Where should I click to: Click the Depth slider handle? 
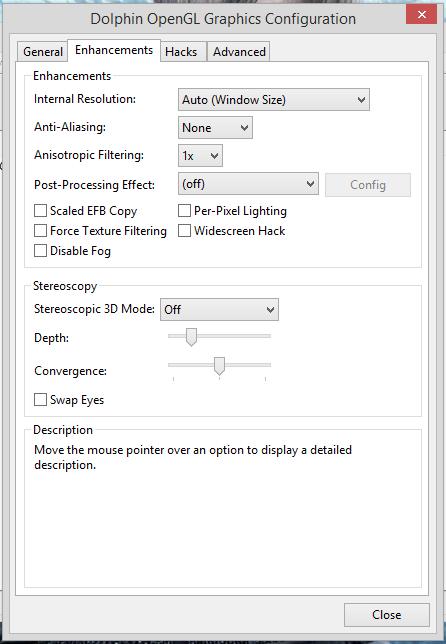pos(191,337)
